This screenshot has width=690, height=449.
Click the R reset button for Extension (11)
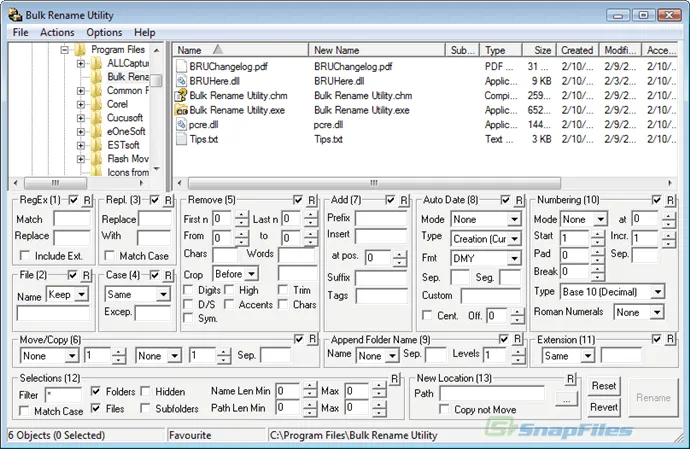coord(670,339)
